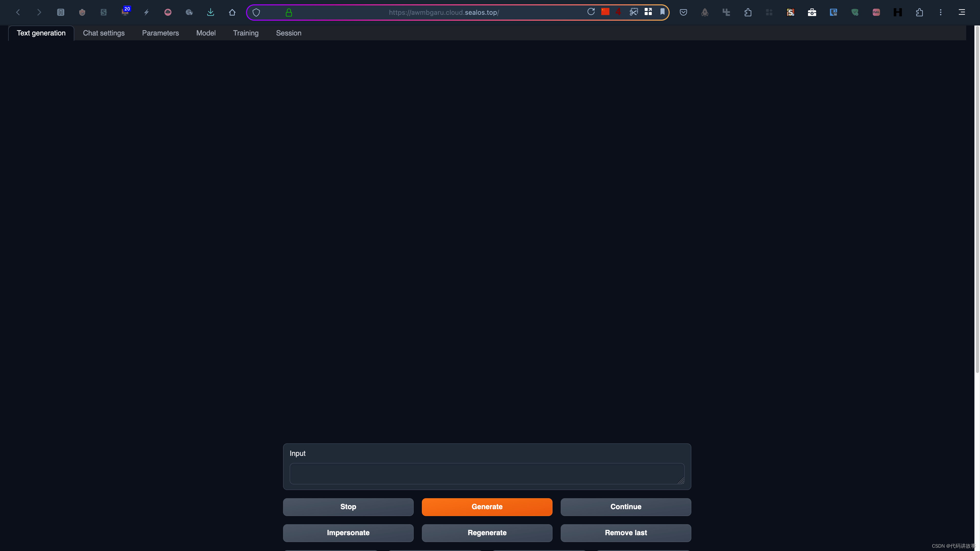Open the Parameters tab
The image size is (980, 551).
161,33
